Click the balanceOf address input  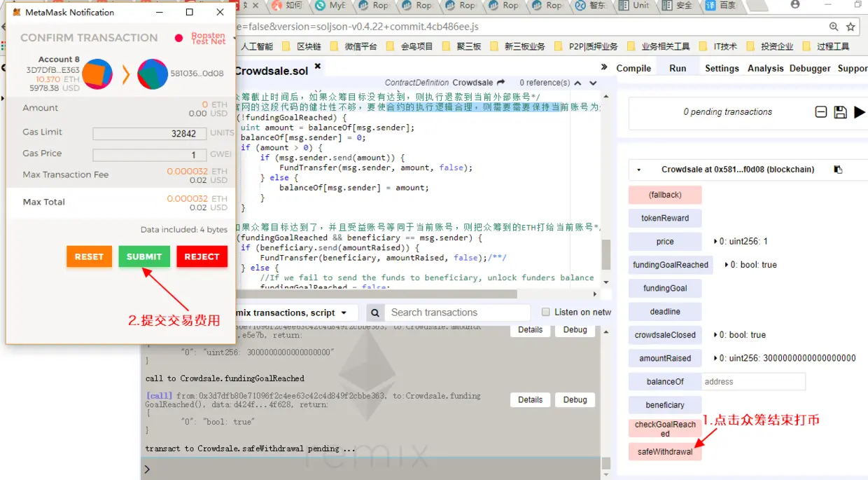pos(753,382)
